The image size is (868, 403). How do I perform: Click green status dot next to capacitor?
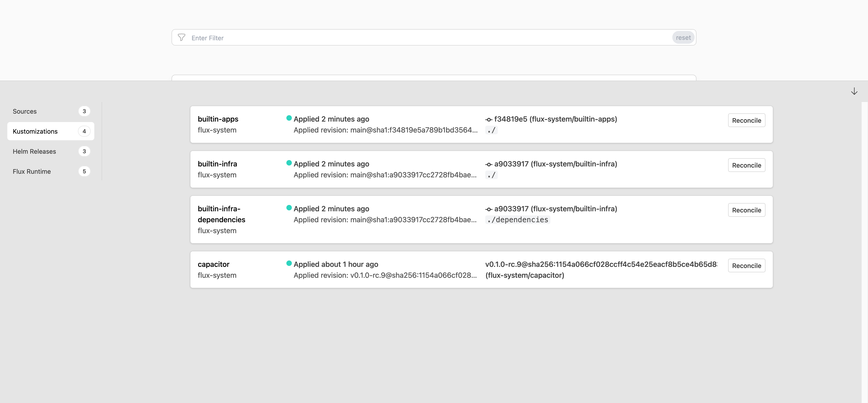tap(289, 264)
